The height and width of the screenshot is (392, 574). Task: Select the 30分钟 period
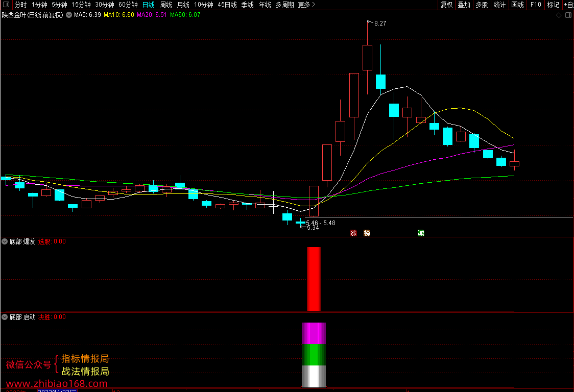(105, 5)
